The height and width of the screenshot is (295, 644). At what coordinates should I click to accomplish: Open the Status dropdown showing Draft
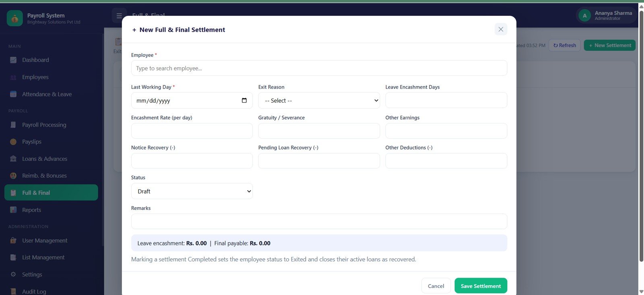pos(192,191)
